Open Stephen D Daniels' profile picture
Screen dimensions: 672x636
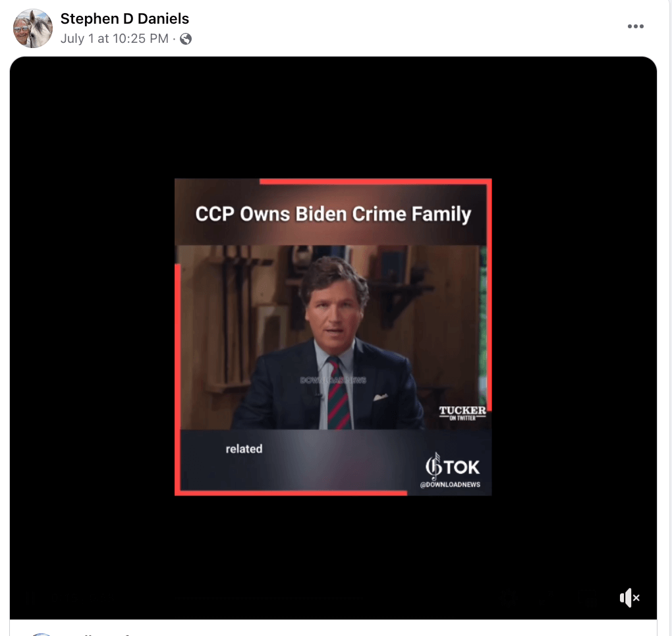[x=32, y=28]
